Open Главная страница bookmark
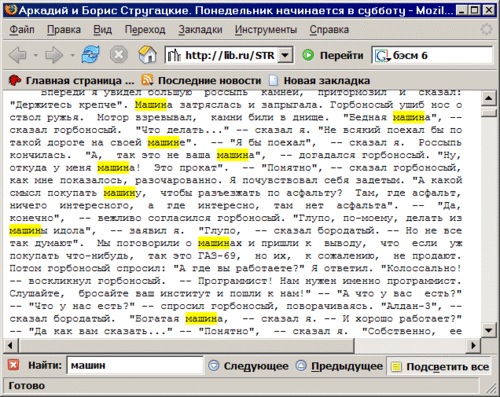The image size is (500, 397). point(71,80)
